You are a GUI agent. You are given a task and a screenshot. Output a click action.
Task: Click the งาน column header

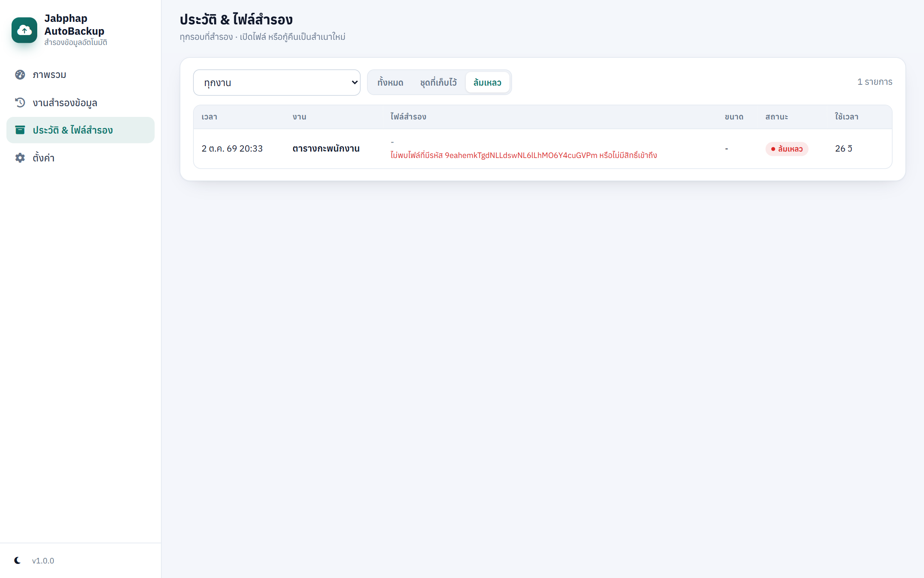[x=299, y=117]
